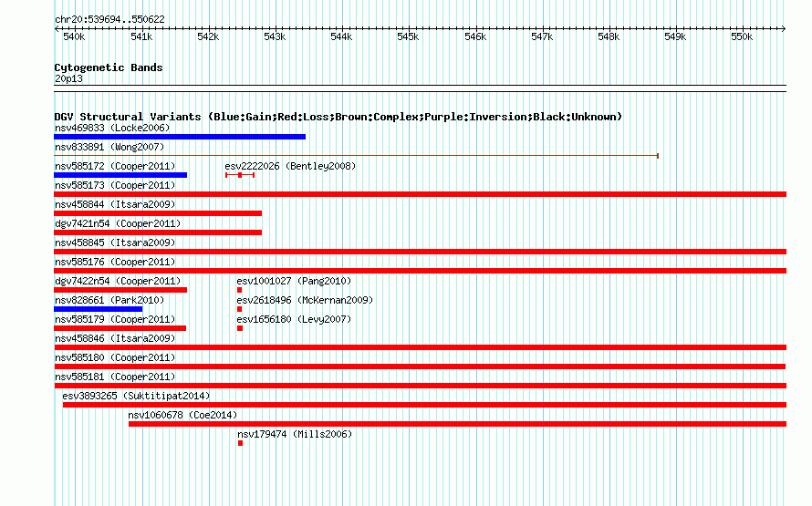Click esv2618496 (McKernan2009) label
The height and width of the screenshot is (506, 812).
click(305, 300)
